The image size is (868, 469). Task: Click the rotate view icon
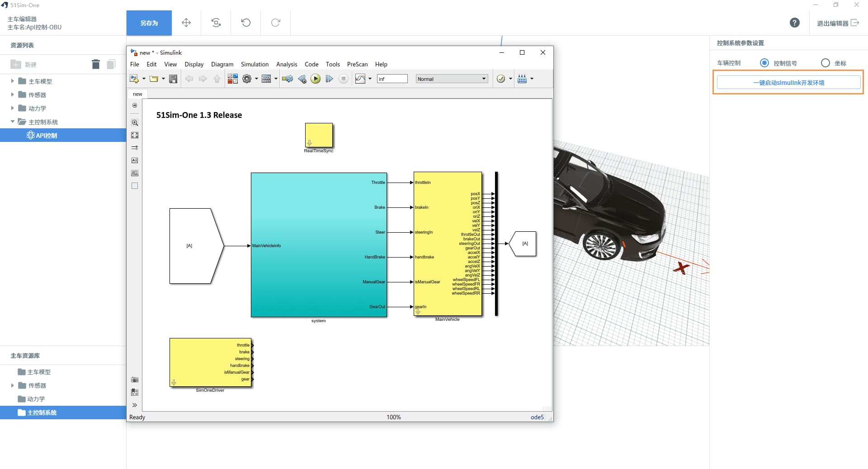coord(216,23)
